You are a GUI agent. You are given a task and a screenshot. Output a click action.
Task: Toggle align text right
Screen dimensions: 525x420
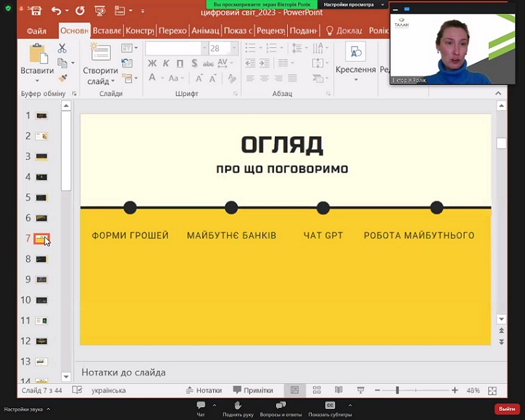point(279,78)
